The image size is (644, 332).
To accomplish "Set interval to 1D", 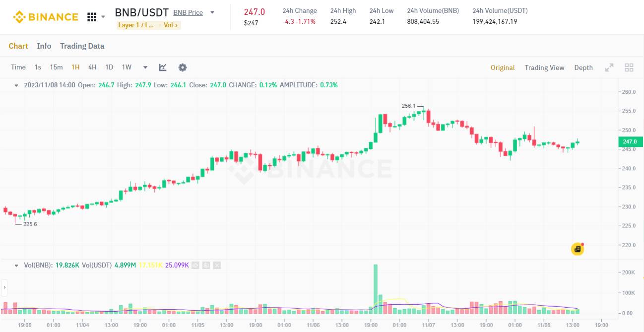I will pyautogui.click(x=109, y=67).
